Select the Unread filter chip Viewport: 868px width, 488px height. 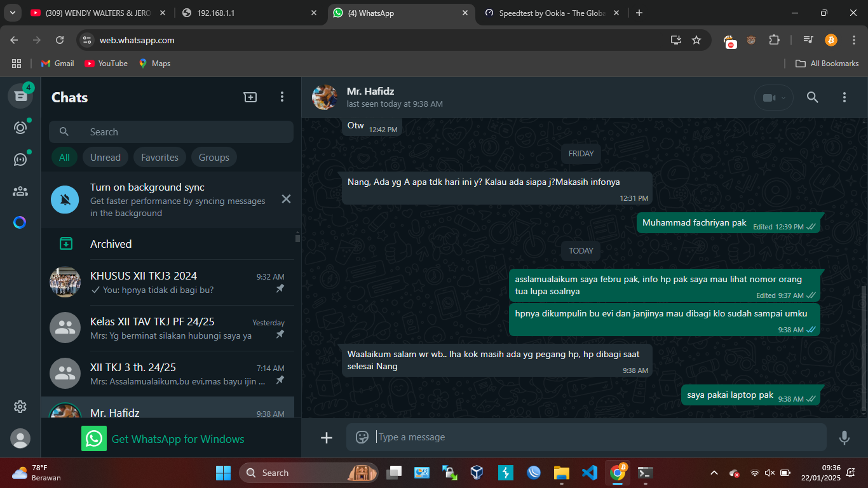tap(105, 158)
